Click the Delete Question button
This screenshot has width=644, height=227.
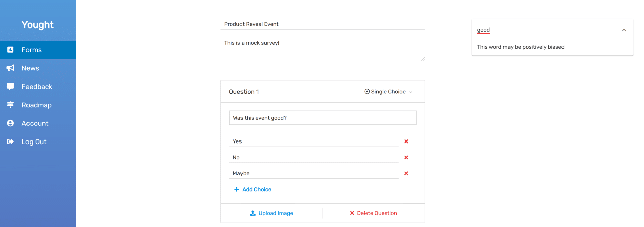(373, 213)
